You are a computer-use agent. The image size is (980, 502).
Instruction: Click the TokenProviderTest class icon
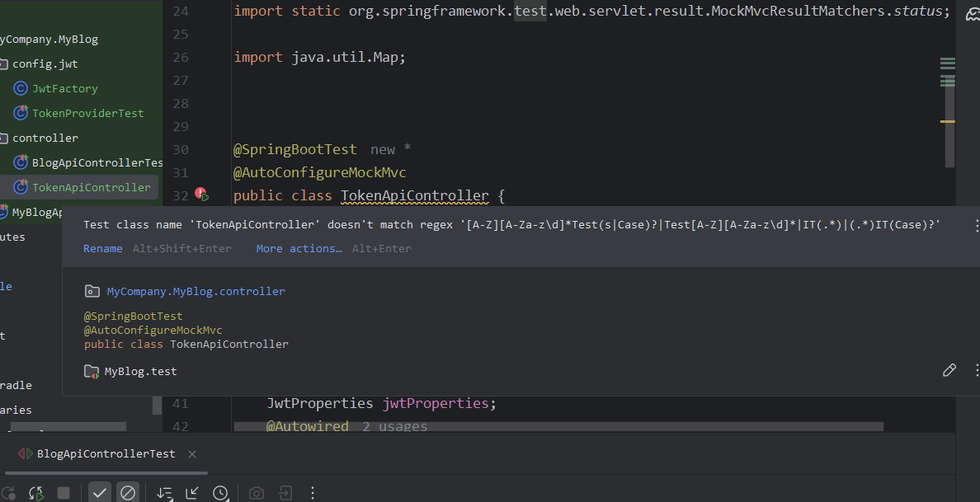pyautogui.click(x=21, y=113)
